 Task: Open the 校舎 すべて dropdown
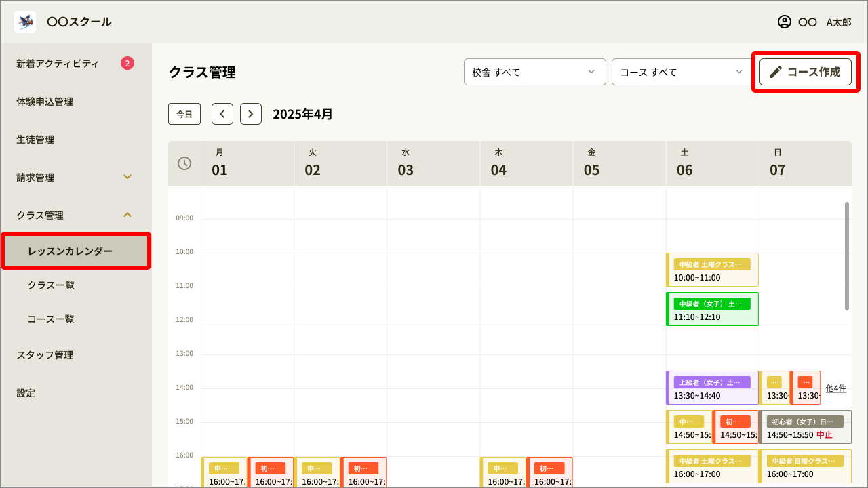[x=534, y=72]
